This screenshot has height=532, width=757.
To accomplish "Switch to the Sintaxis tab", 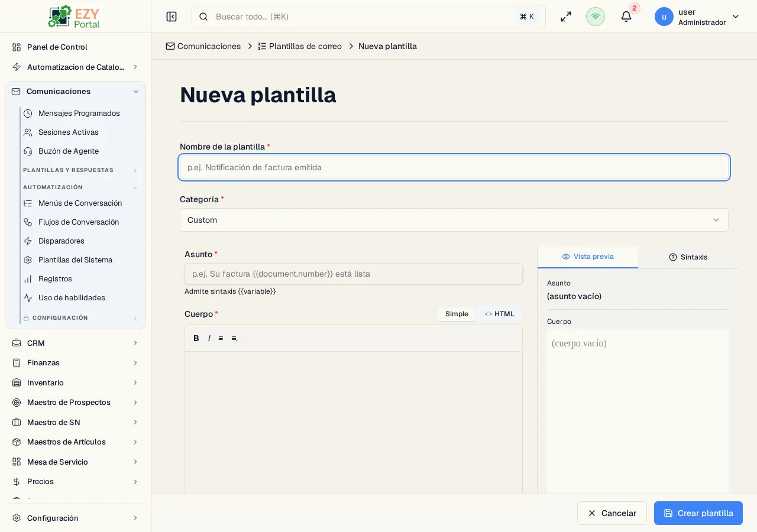I will (688, 257).
